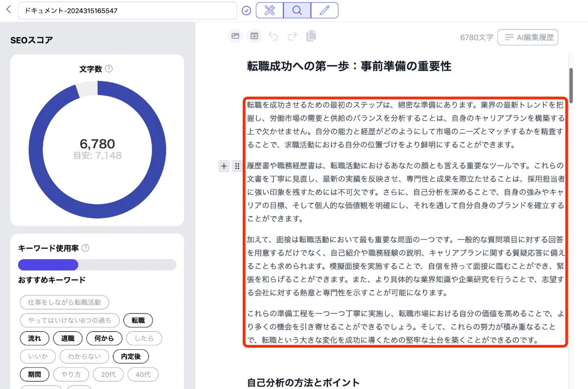Edit the document title ドキュメント-2024315165547
Screen dimensions: 588x389
click(127, 10)
